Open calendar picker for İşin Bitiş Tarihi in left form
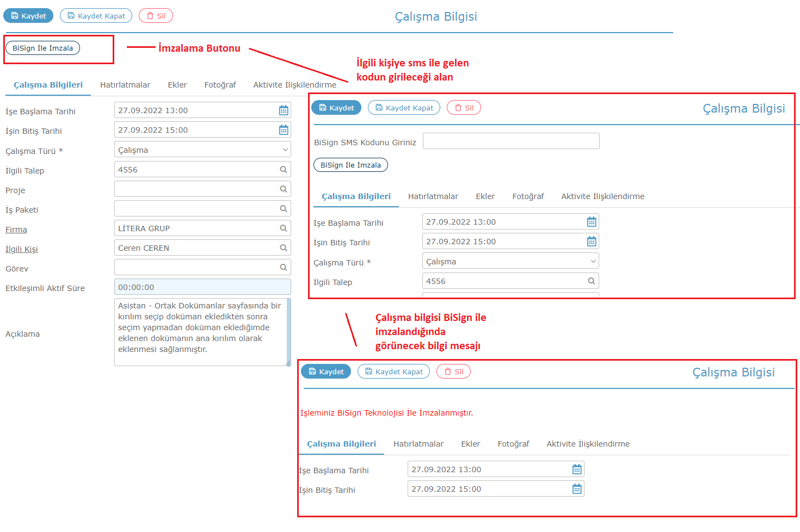 pos(284,130)
